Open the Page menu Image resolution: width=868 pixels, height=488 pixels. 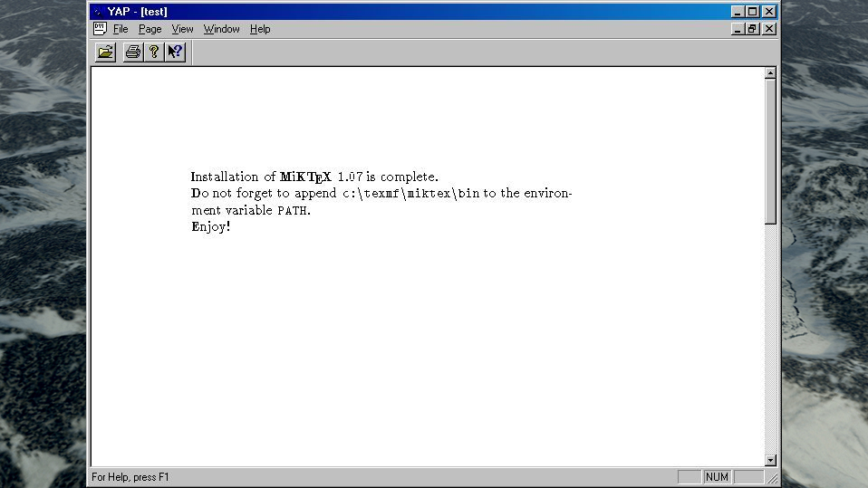pos(150,29)
